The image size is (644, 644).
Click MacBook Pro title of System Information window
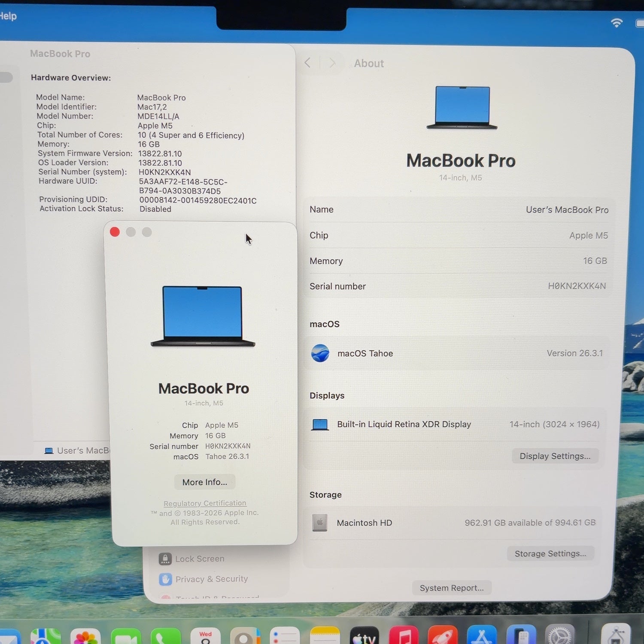pos(60,54)
